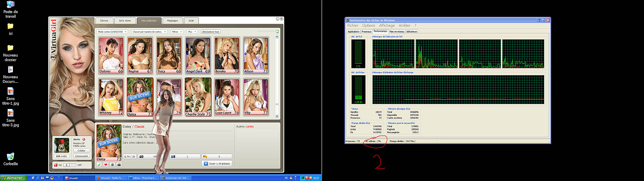Open the Nouveau dossier folder icon
Image resolution: width=644 pixels, height=181 pixels.
tap(10, 53)
